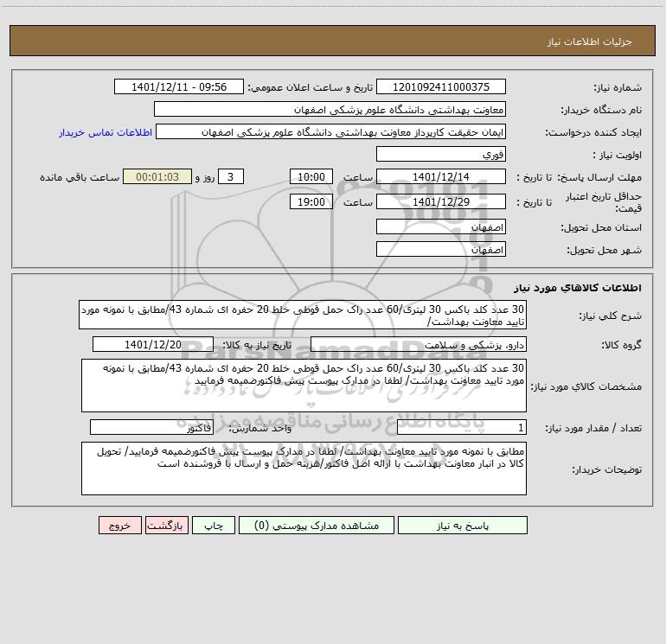
Task: Click the اولویت نیاز label
Action: (618, 156)
